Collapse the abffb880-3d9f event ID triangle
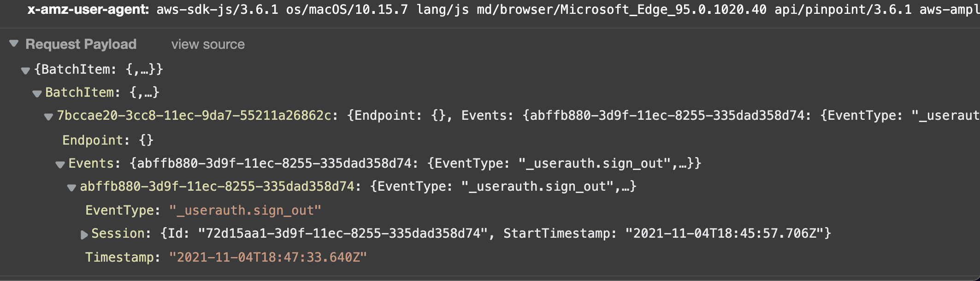Image resolution: width=980 pixels, height=281 pixels. pos(71,187)
